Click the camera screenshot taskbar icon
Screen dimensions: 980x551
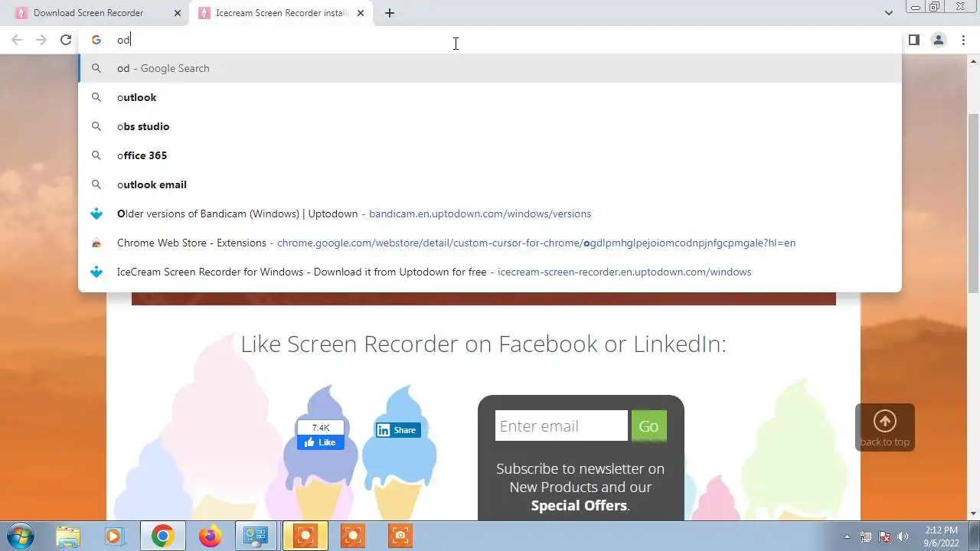click(x=400, y=536)
